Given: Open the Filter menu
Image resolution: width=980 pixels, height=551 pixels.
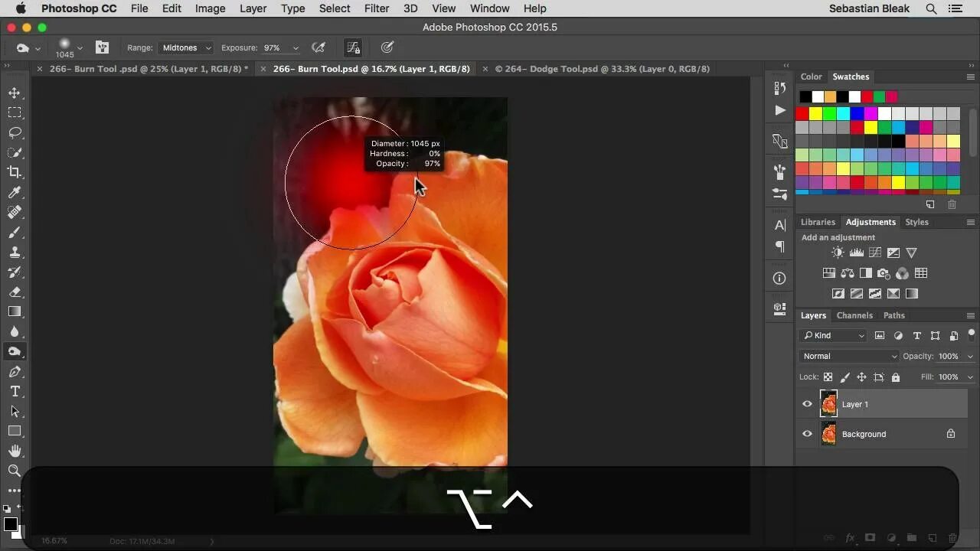Looking at the screenshot, I should tap(376, 8).
